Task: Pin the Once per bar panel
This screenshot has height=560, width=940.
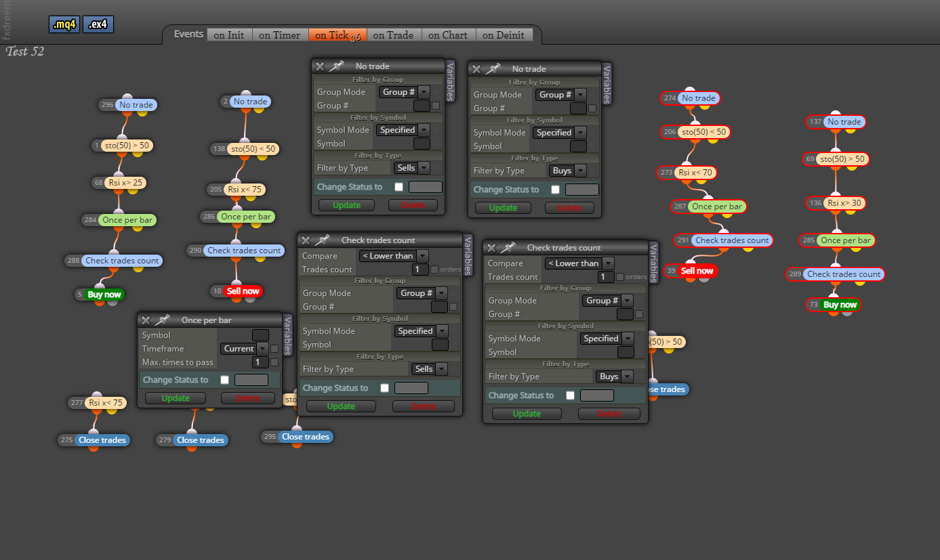Action: 163,320
